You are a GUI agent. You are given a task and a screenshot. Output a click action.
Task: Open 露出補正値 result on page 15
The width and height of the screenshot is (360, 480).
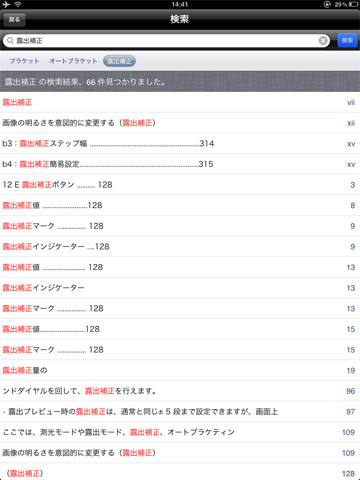point(180,329)
